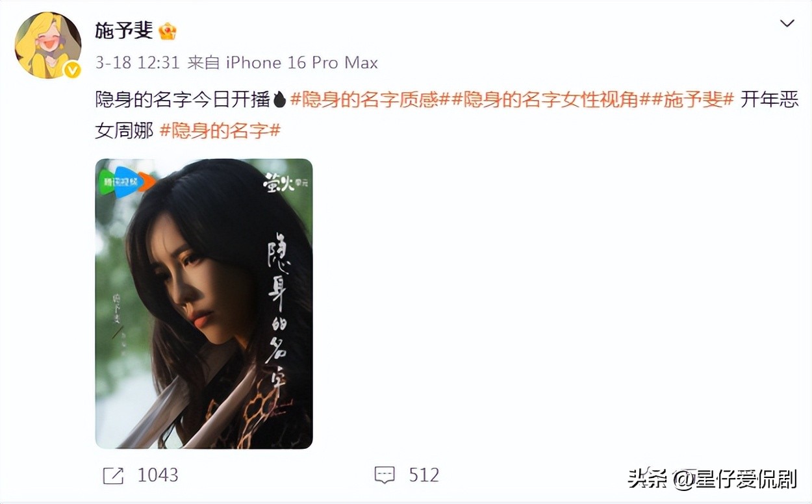View the drama poster image

(204, 303)
